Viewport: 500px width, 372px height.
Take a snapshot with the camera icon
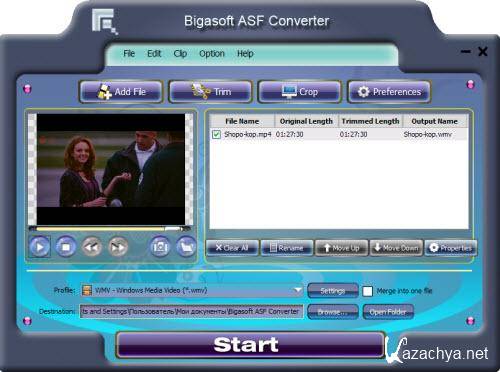[160, 247]
